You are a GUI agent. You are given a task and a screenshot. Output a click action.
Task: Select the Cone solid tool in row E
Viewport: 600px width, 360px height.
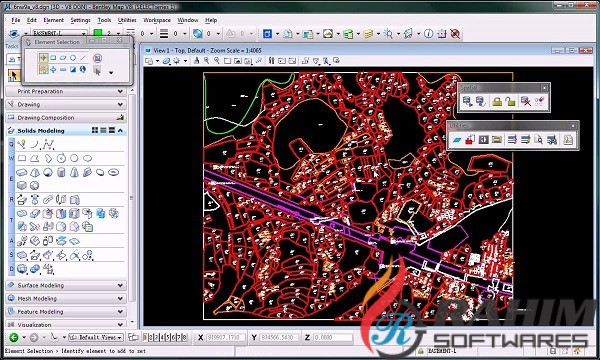click(x=74, y=173)
